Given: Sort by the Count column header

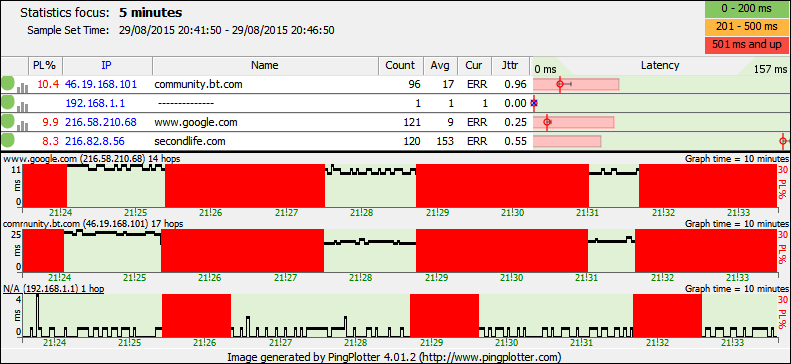Looking at the screenshot, I should pyautogui.click(x=401, y=66).
